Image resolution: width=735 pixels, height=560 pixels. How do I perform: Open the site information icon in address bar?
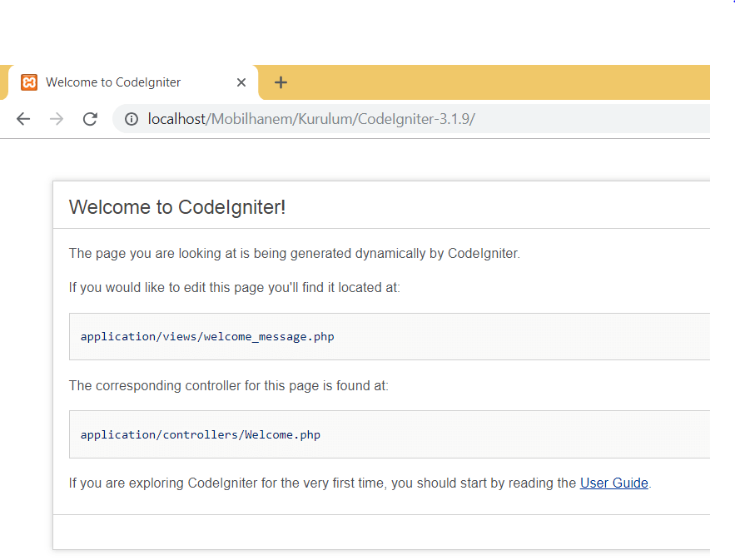click(x=132, y=119)
